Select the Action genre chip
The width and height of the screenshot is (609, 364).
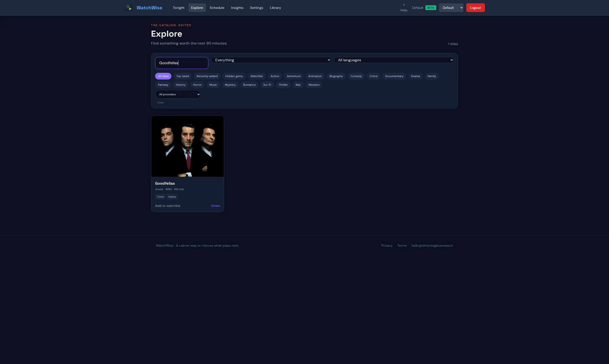coord(275,76)
